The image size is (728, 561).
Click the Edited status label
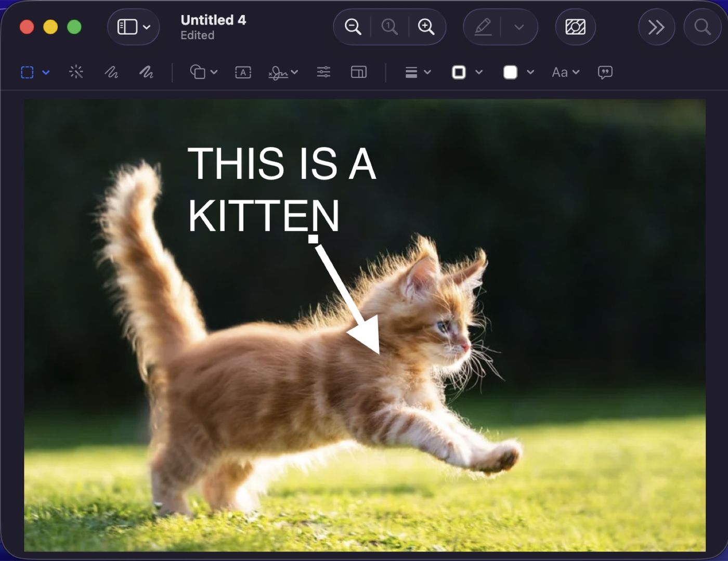(197, 35)
